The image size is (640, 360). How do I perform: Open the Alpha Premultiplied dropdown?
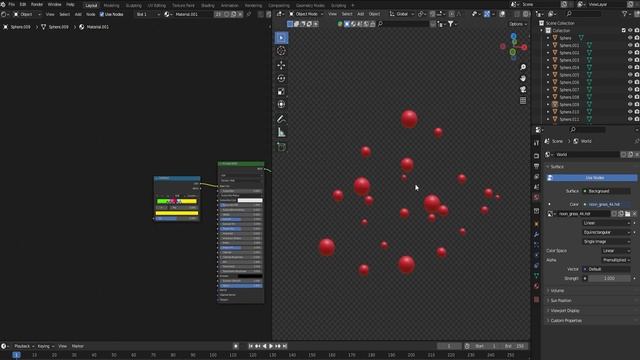click(616, 260)
